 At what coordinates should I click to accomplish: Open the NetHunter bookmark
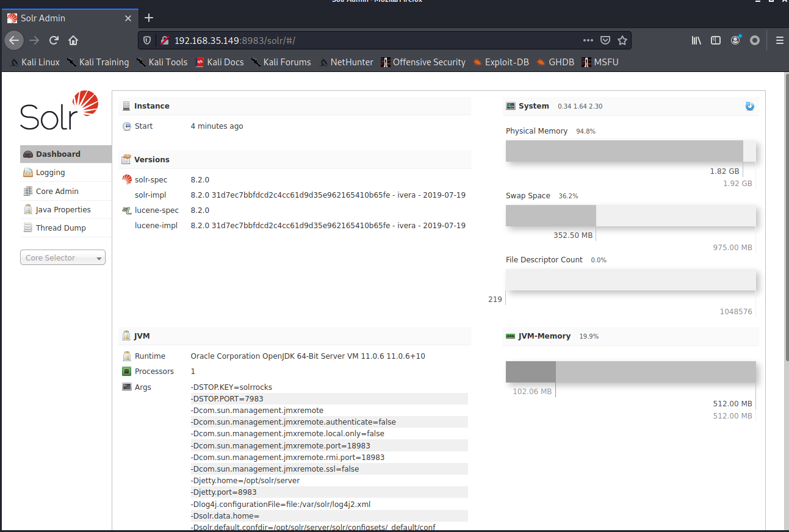[x=346, y=62]
